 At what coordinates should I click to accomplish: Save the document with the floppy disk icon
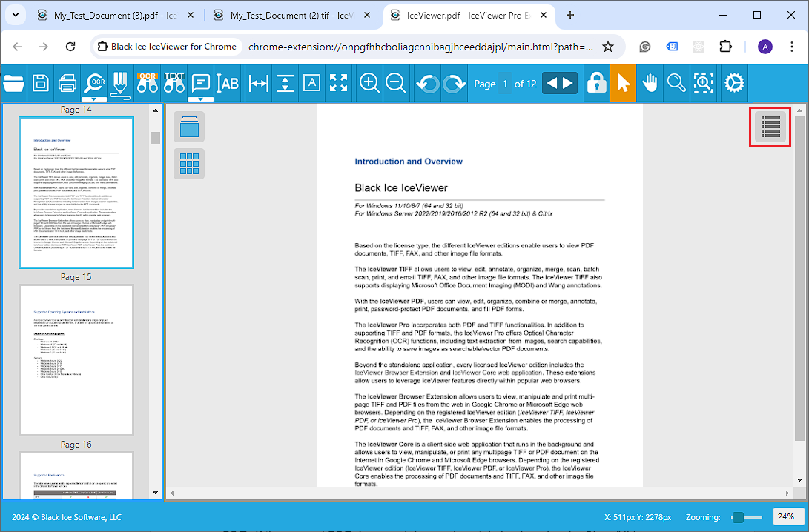point(41,83)
